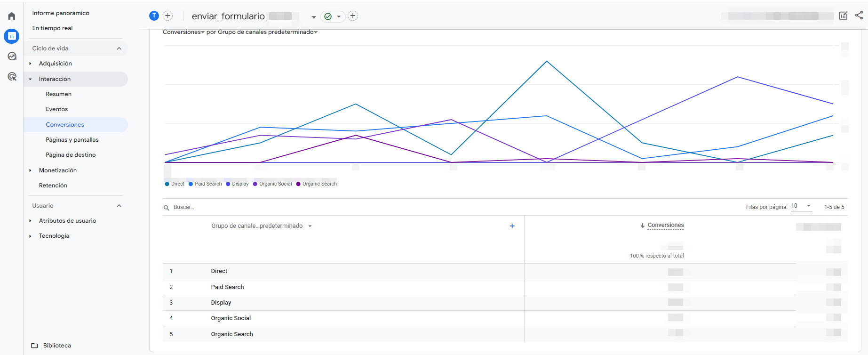Toggle the Direct series in chart legend
Viewport: 868px width, 355px height.
(x=175, y=184)
